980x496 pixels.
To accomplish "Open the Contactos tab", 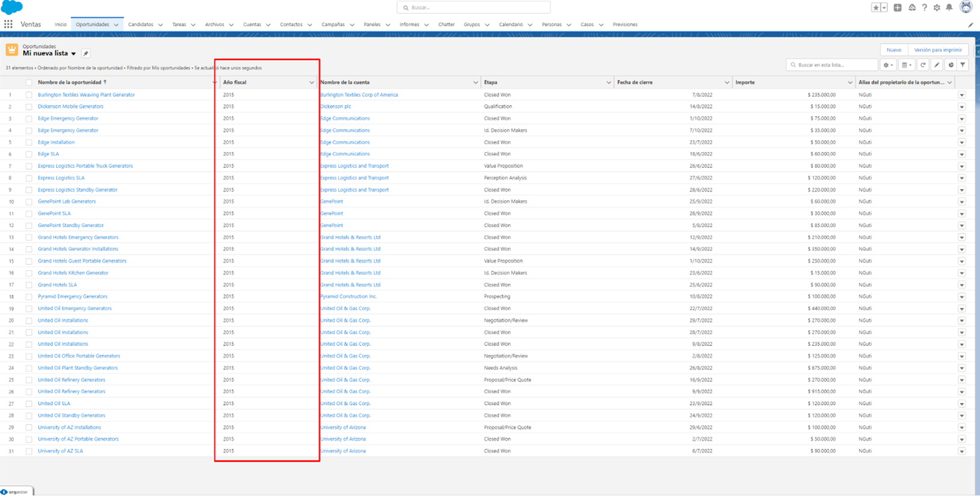I will pyautogui.click(x=291, y=25).
